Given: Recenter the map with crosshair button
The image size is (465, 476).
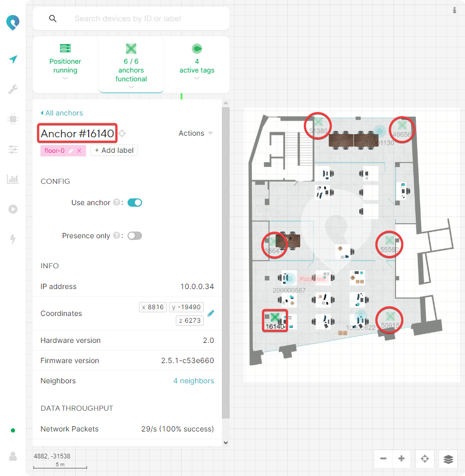Looking at the screenshot, I should 425,459.
